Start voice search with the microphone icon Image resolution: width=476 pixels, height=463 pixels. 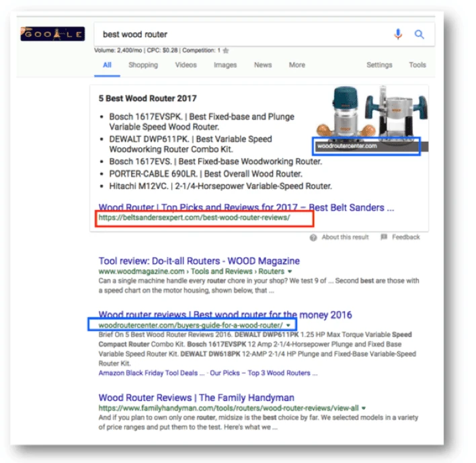coord(398,34)
